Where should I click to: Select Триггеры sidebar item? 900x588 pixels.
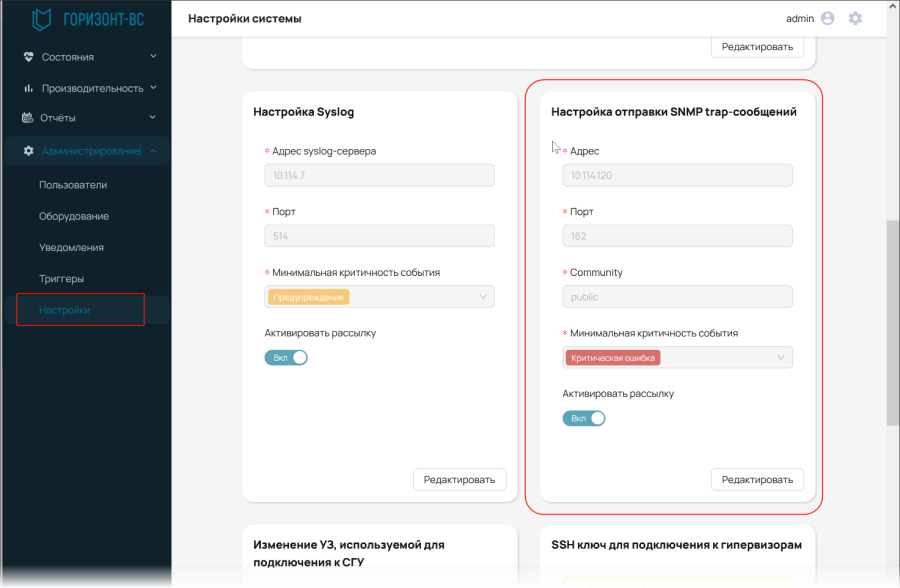pos(61,278)
